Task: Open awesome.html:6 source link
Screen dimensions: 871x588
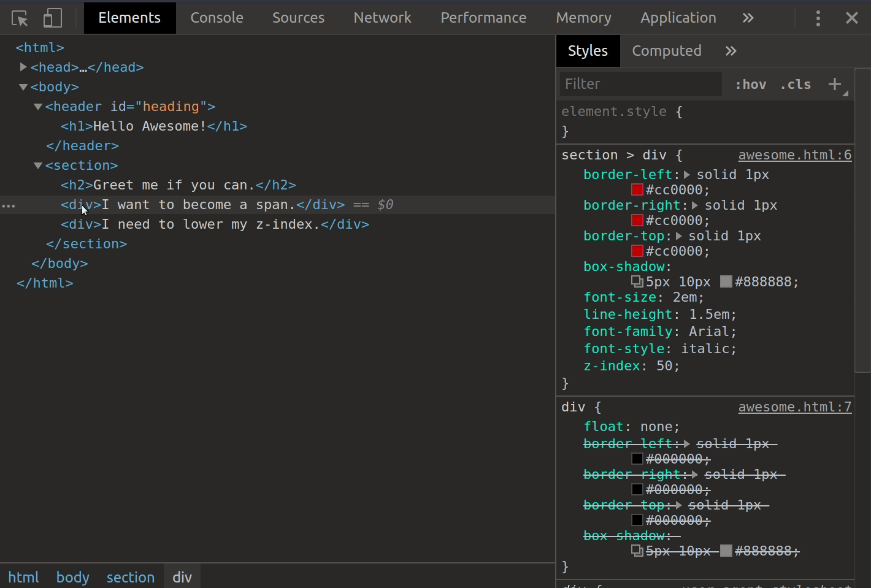Action: point(794,155)
